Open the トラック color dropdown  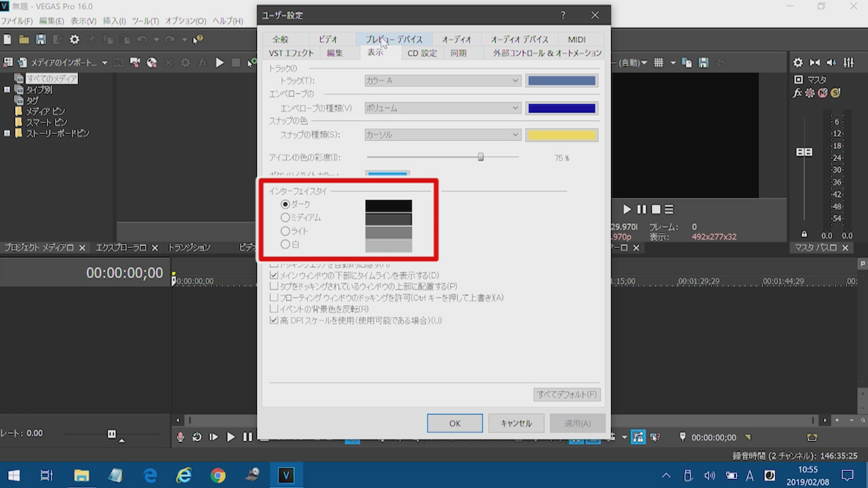tap(442, 81)
